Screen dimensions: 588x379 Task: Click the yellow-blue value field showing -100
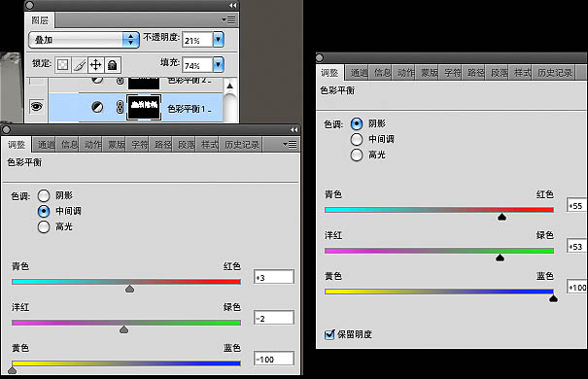coord(274,360)
